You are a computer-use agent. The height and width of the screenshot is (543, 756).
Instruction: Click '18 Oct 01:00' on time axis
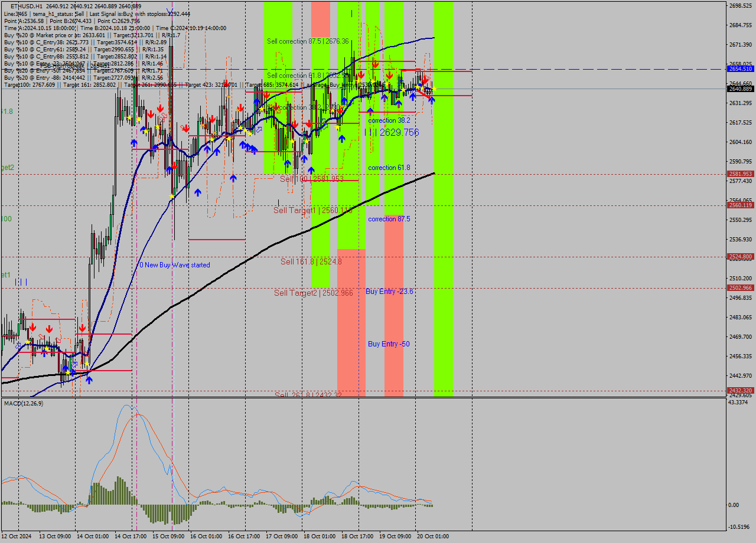coord(321,537)
